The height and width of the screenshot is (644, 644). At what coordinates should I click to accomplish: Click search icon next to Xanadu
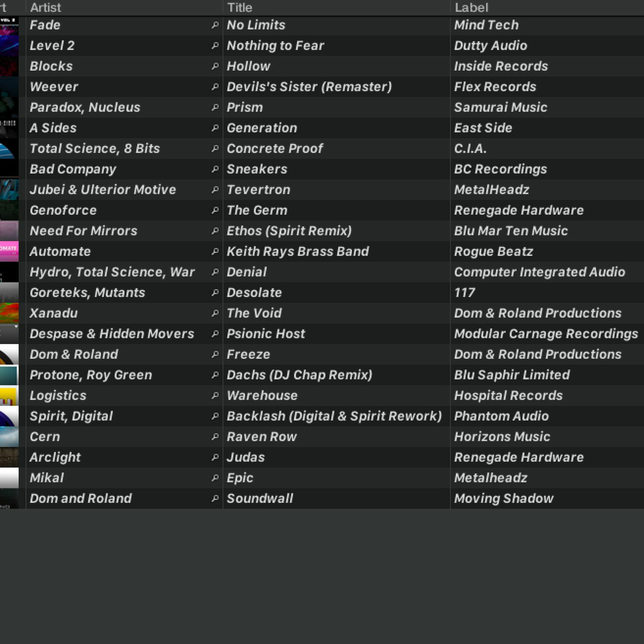click(215, 313)
